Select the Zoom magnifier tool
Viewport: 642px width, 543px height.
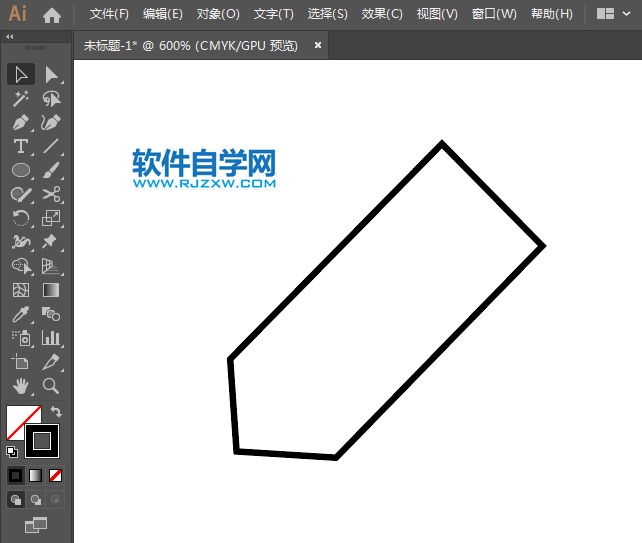point(51,386)
